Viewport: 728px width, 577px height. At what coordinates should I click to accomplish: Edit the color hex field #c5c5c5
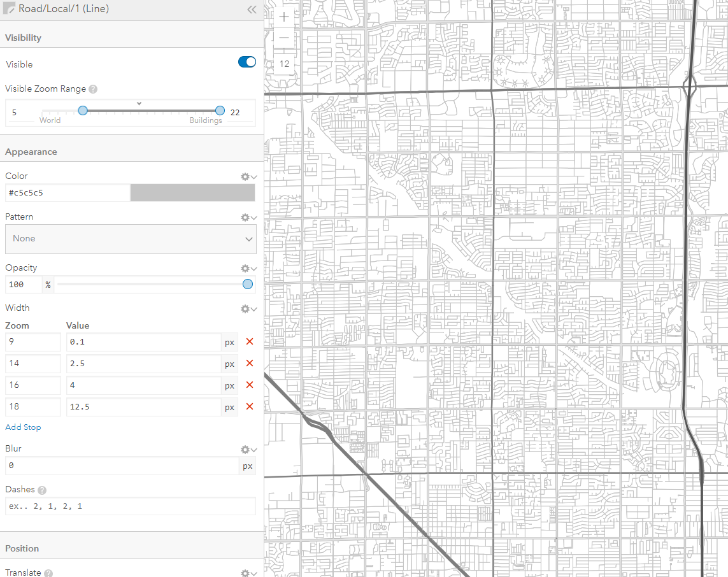click(x=68, y=192)
